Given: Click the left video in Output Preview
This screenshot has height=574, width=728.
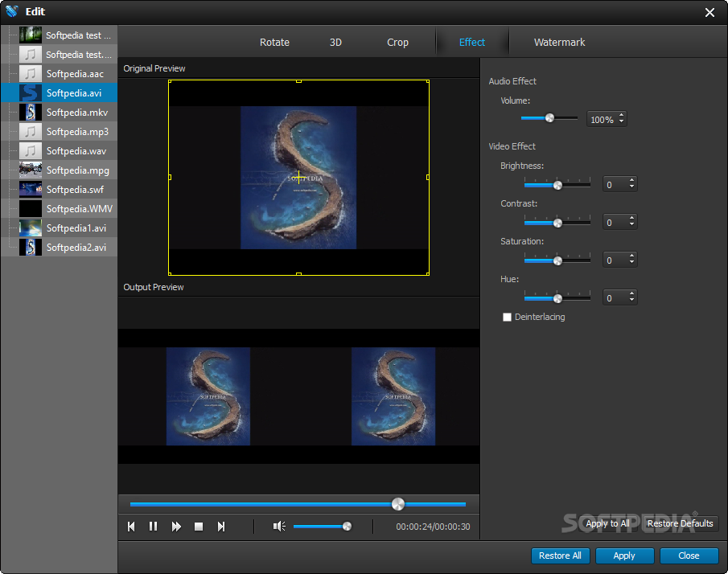Looking at the screenshot, I should tap(208, 396).
